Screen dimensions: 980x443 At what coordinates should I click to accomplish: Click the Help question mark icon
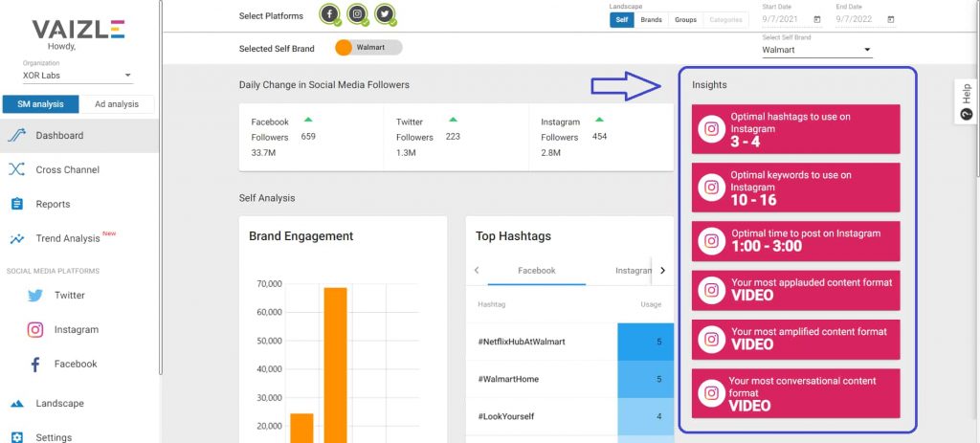point(967,115)
